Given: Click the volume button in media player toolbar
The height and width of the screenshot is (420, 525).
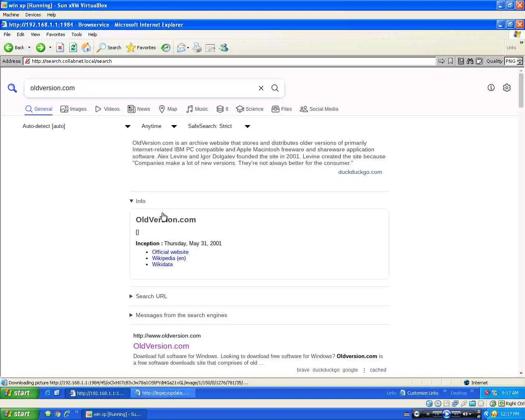Looking at the screenshot, I should [465, 414].
